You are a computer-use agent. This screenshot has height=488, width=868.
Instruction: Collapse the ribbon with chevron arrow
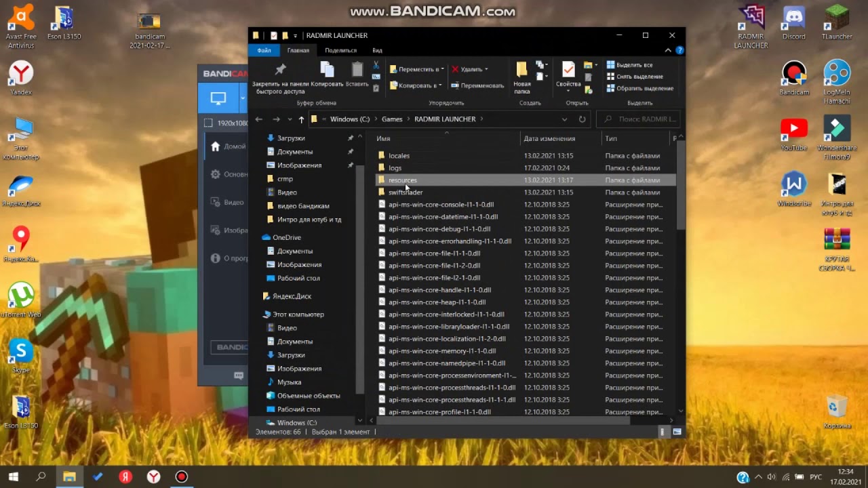tap(668, 50)
